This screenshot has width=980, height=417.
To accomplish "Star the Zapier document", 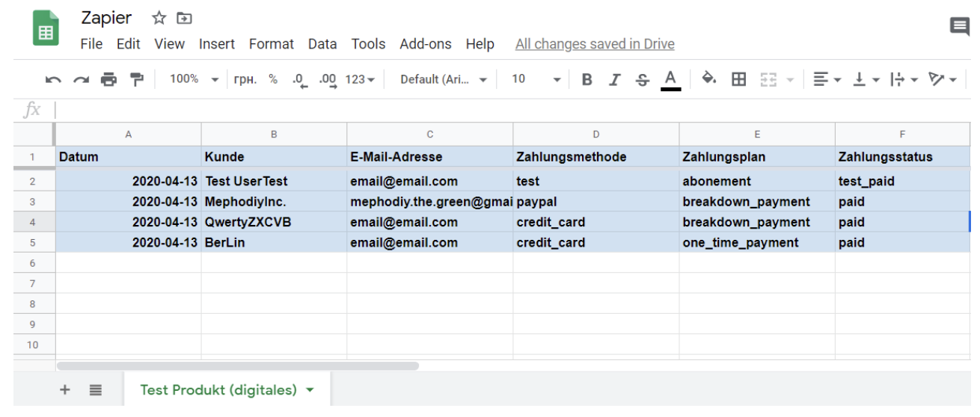I will (159, 18).
